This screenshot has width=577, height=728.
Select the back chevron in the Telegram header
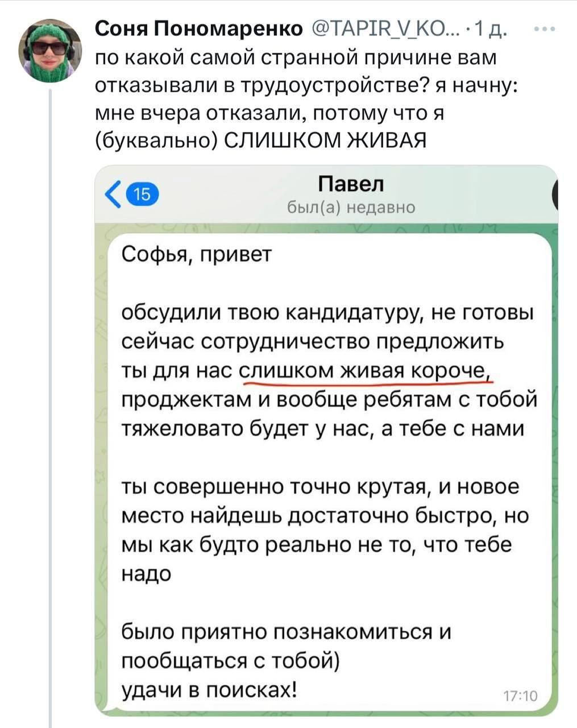tap(111, 193)
